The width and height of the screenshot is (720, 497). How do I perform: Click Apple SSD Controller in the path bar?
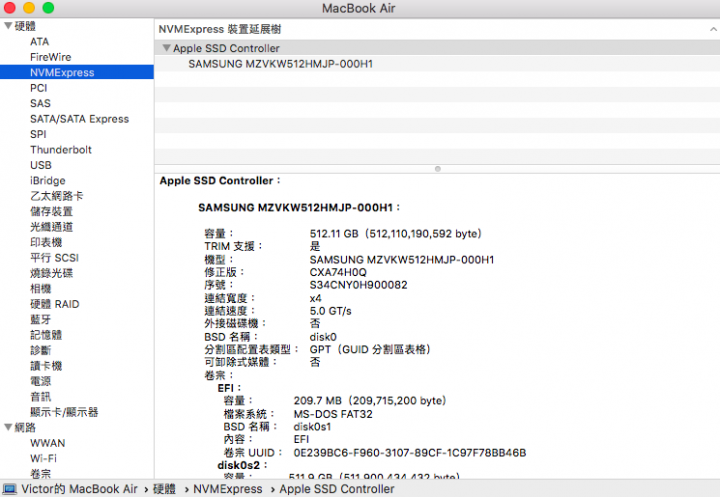[337, 489]
